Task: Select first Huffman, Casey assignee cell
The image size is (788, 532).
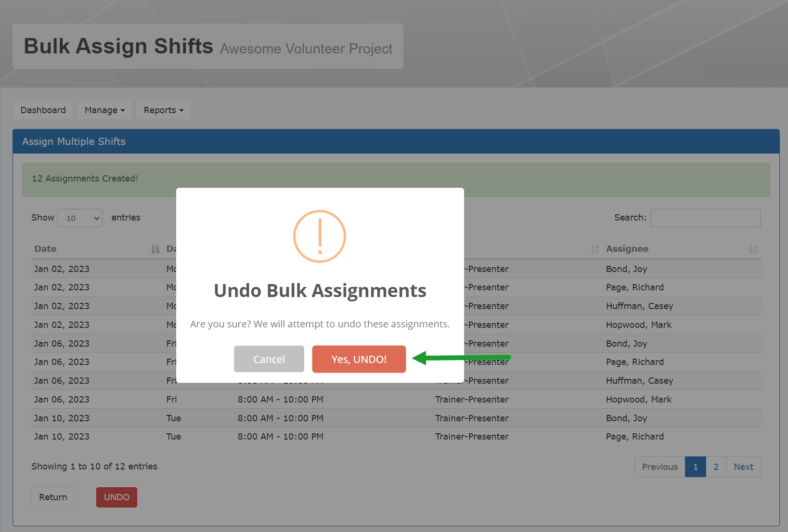Action: click(x=639, y=306)
